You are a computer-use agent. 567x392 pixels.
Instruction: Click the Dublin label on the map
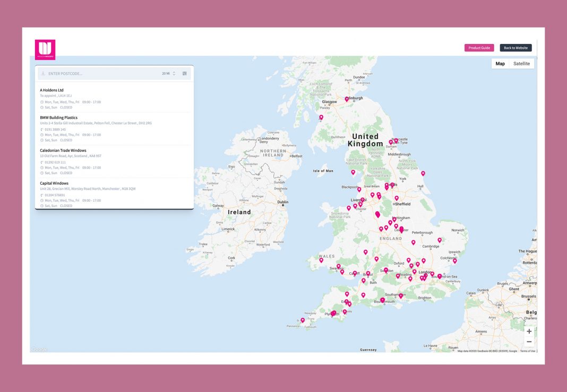[283, 202]
